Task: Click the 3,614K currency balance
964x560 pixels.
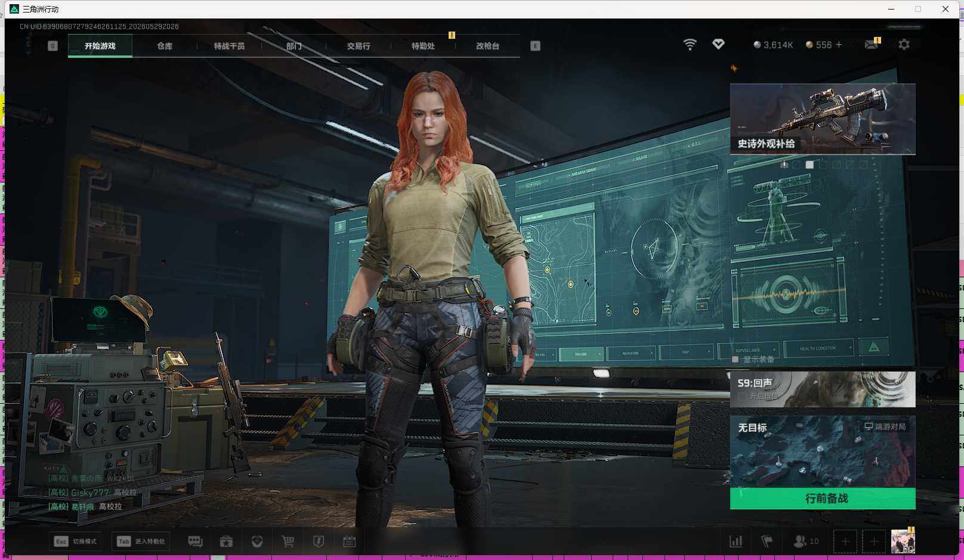Action: coord(778,45)
